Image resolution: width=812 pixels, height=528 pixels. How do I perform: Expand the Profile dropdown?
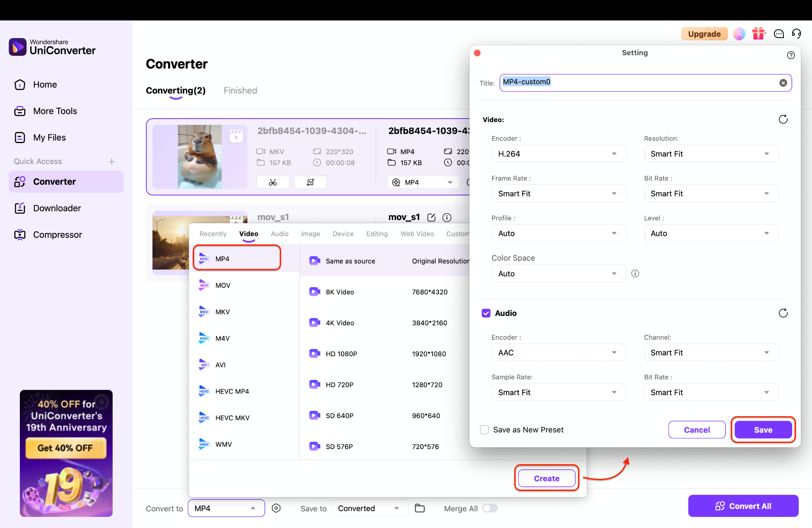coord(559,233)
